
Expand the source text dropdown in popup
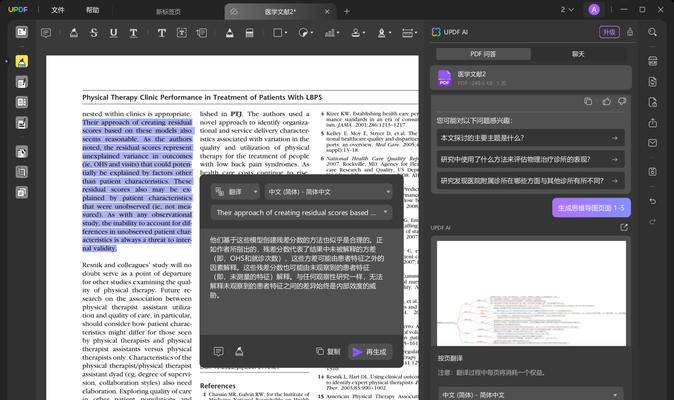point(301,213)
